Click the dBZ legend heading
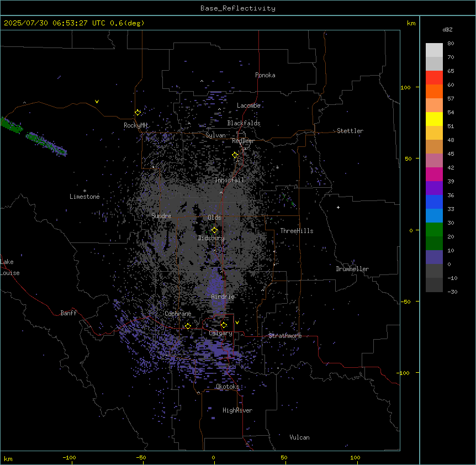This screenshot has width=476, height=465. click(447, 29)
